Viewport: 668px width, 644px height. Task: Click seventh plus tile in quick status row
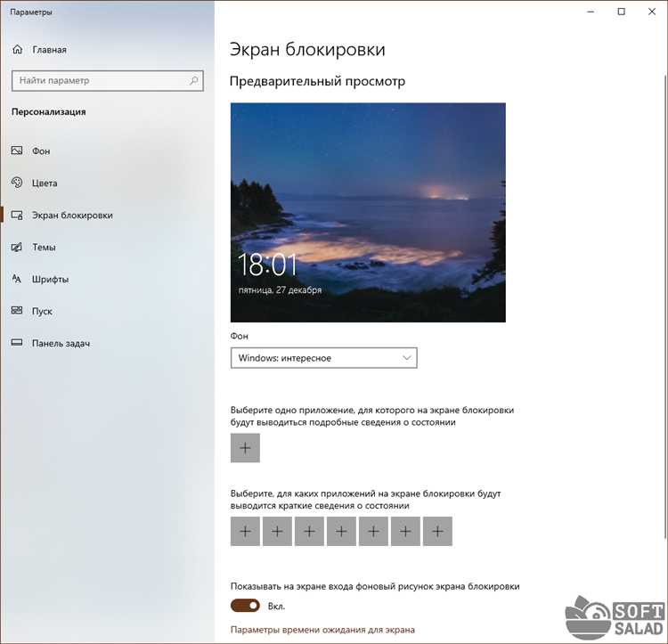click(437, 531)
